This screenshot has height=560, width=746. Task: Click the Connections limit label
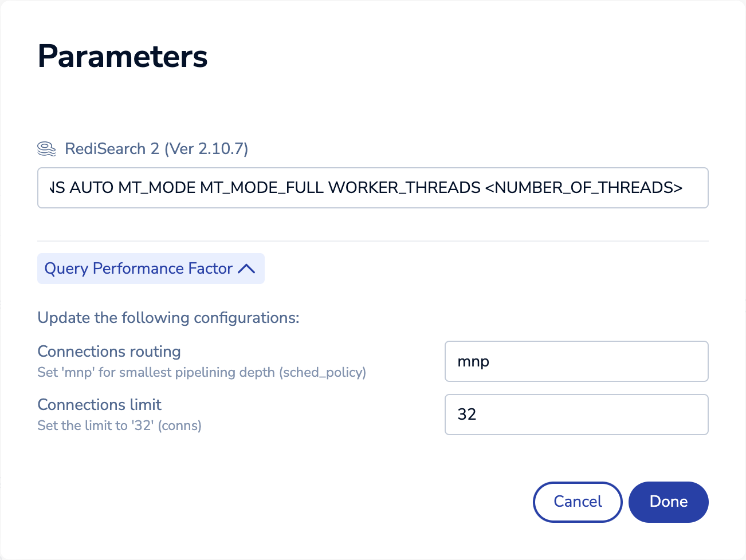(x=99, y=405)
